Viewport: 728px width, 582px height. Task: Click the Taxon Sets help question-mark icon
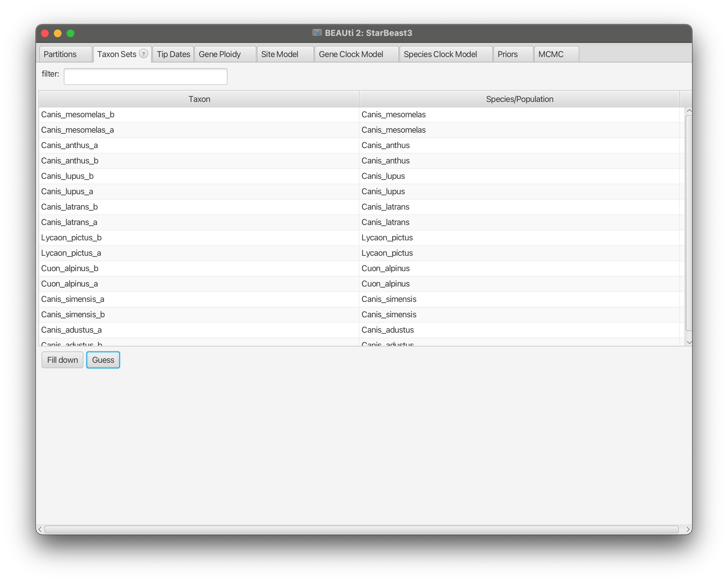(x=144, y=54)
